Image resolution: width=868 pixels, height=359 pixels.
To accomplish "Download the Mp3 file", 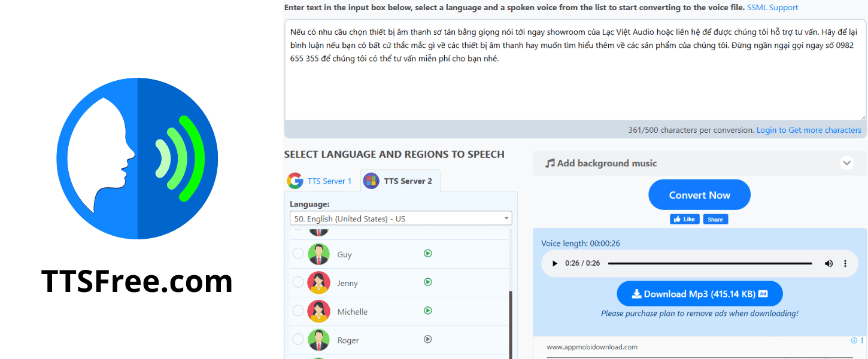I will coord(700,294).
